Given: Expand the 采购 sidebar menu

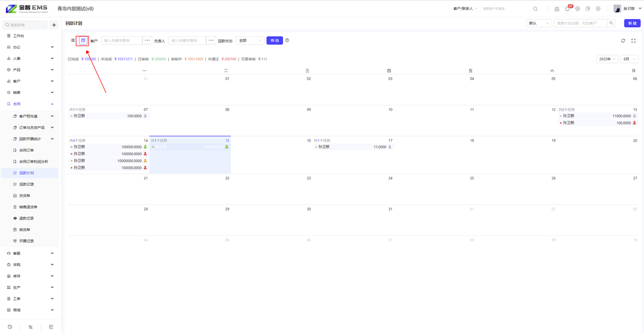Looking at the screenshot, I should click(x=30, y=264).
